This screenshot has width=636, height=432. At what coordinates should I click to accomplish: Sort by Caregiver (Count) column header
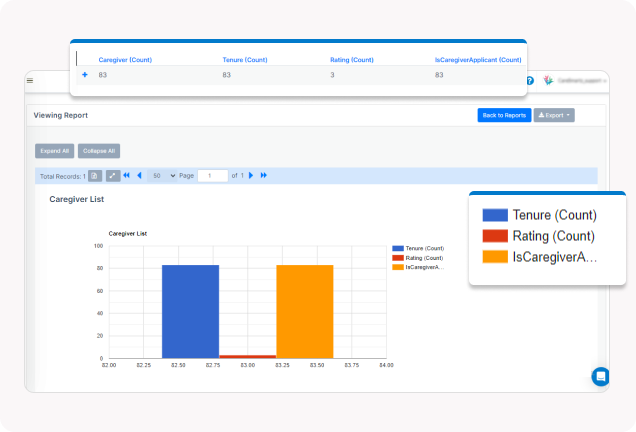(125, 60)
